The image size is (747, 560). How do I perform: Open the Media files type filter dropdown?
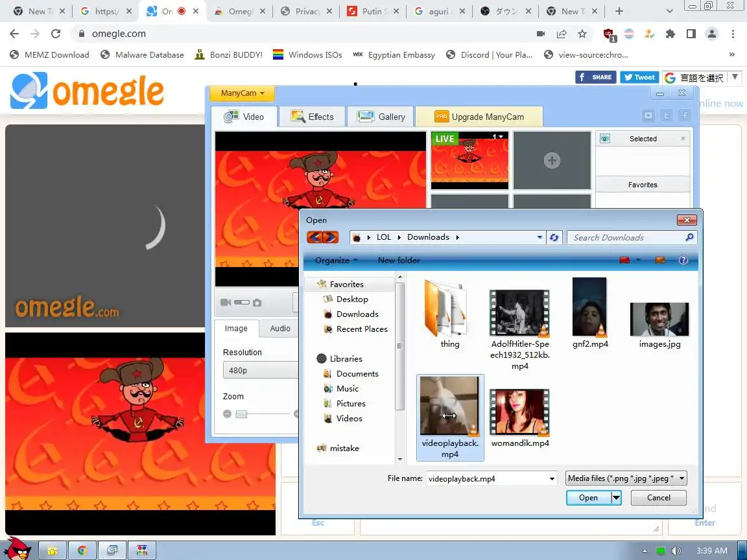[x=626, y=478]
